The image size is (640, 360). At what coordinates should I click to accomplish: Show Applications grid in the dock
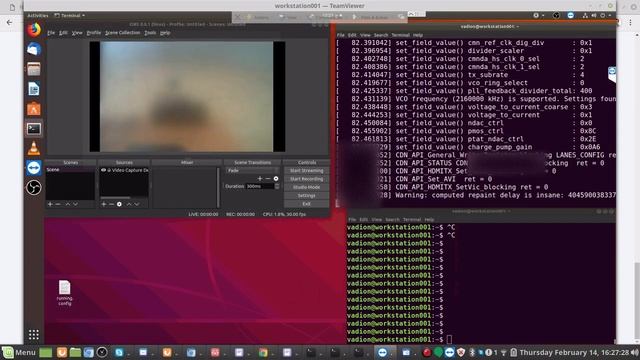34,335
